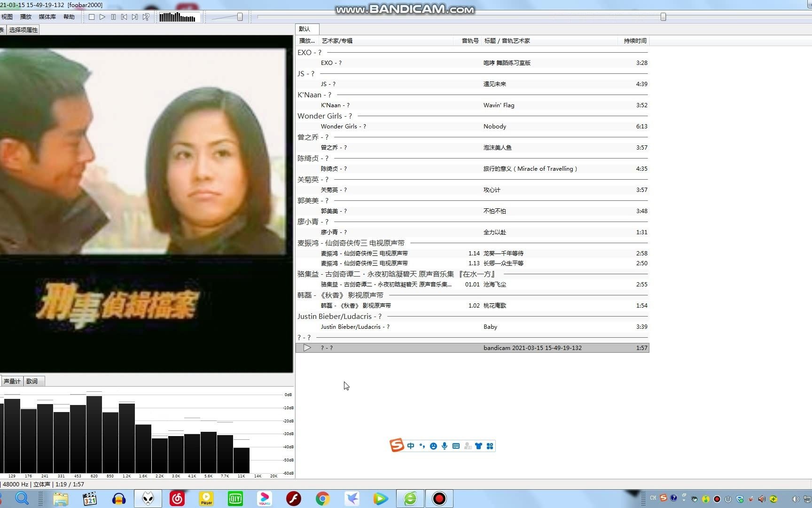Sort by the 持续时间 column header
Viewport: 812px width, 508px height.
[x=634, y=41]
